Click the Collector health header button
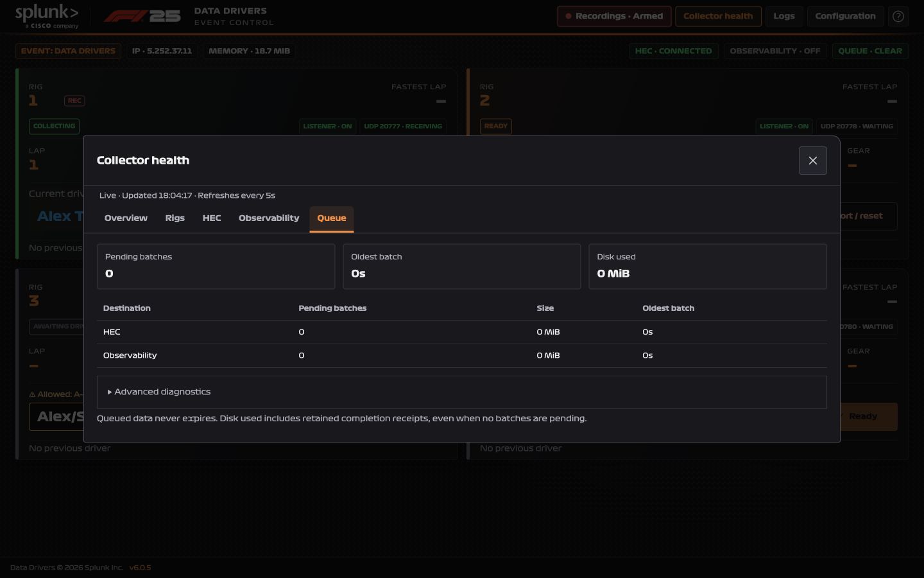Image resolution: width=924 pixels, height=578 pixels. tap(718, 16)
